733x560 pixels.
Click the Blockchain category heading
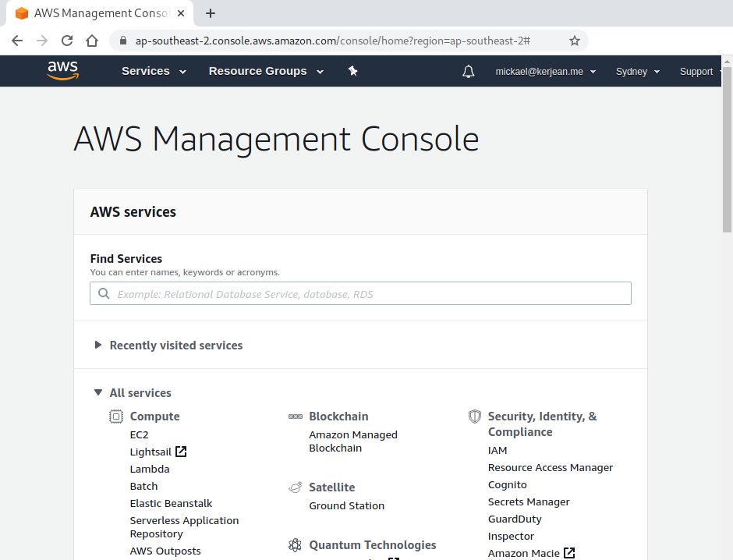click(338, 416)
